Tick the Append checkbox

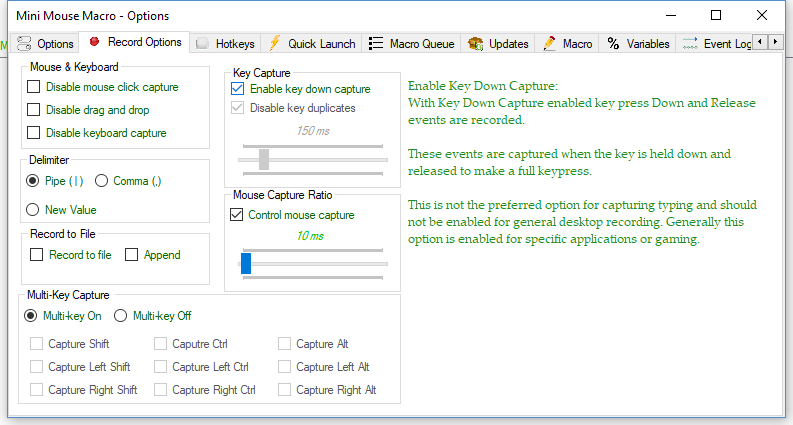[x=131, y=254]
